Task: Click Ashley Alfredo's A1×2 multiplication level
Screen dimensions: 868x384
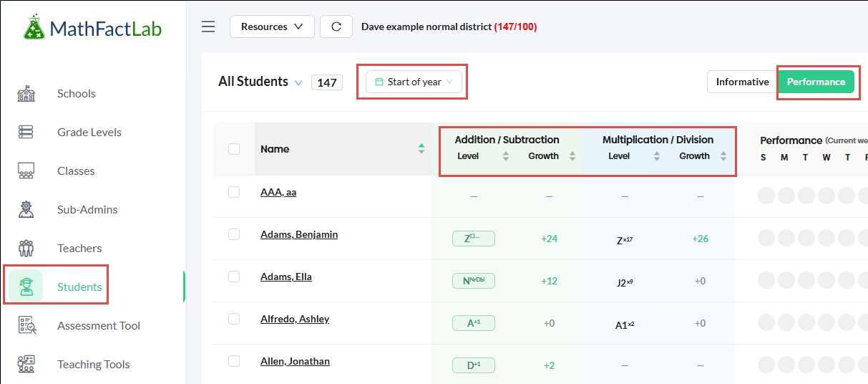Action: (x=625, y=324)
